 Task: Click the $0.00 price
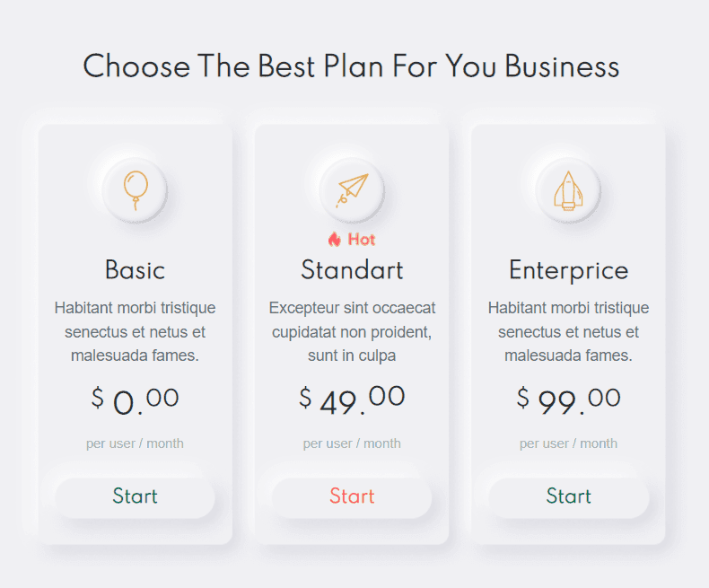(135, 400)
